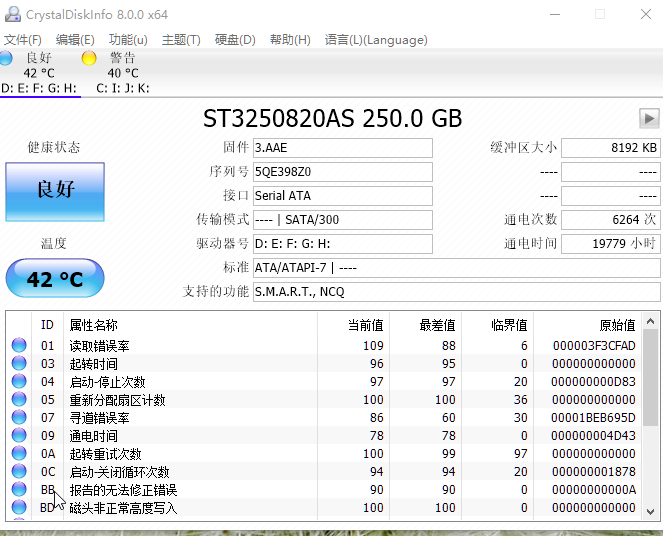Click the ID column header
Viewport: 663px width, 536px height.
click(x=47, y=325)
